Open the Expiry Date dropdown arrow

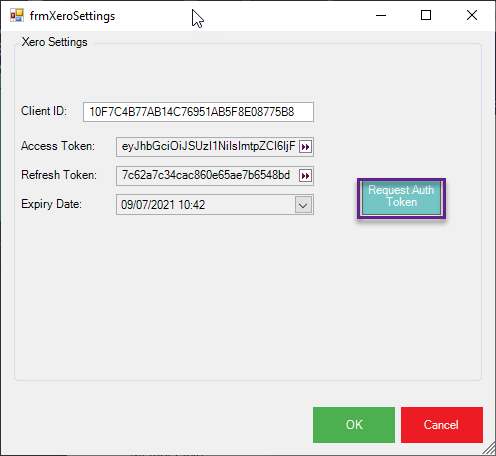click(x=303, y=205)
